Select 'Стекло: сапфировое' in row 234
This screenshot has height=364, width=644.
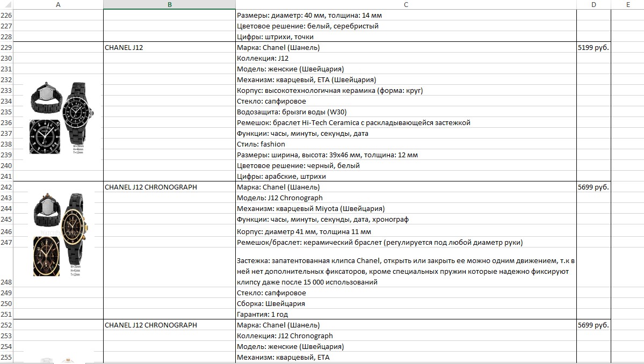(x=406, y=101)
